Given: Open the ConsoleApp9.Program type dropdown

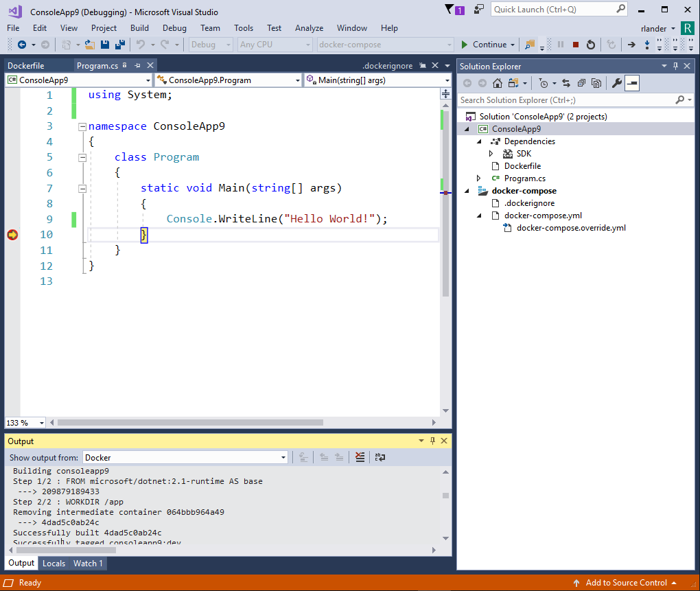Looking at the screenshot, I should coord(228,80).
